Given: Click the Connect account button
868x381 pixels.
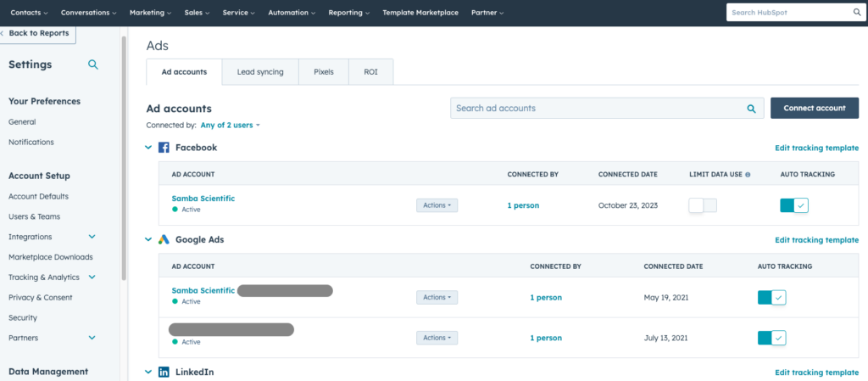Looking at the screenshot, I should pos(815,108).
